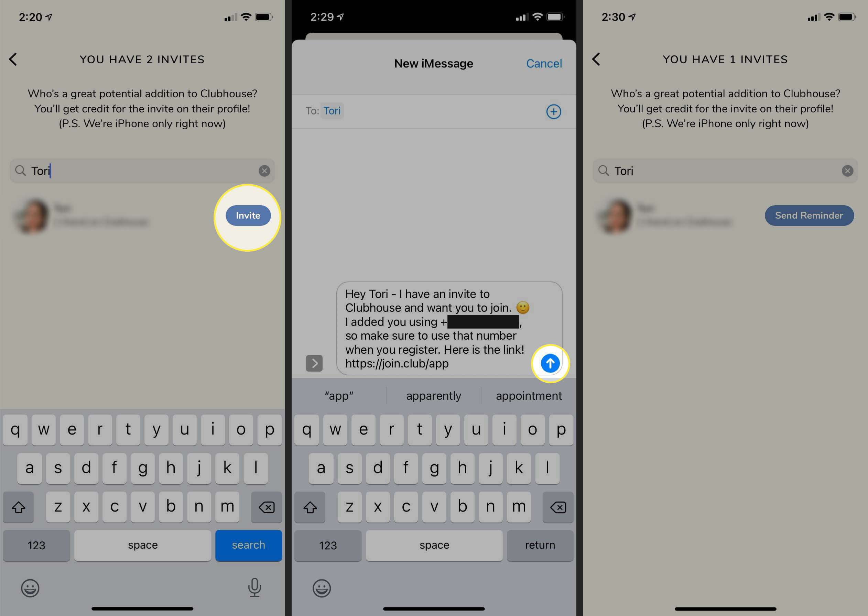Click the Send Reminder button for Tori
This screenshot has width=868, height=616.
[x=809, y=215]
